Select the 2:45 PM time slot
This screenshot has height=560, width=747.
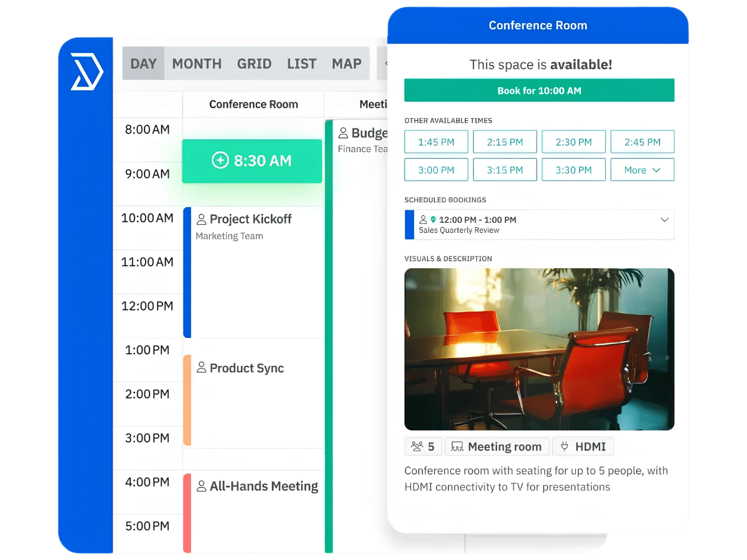pyautogui.click(x=642, y=142)
